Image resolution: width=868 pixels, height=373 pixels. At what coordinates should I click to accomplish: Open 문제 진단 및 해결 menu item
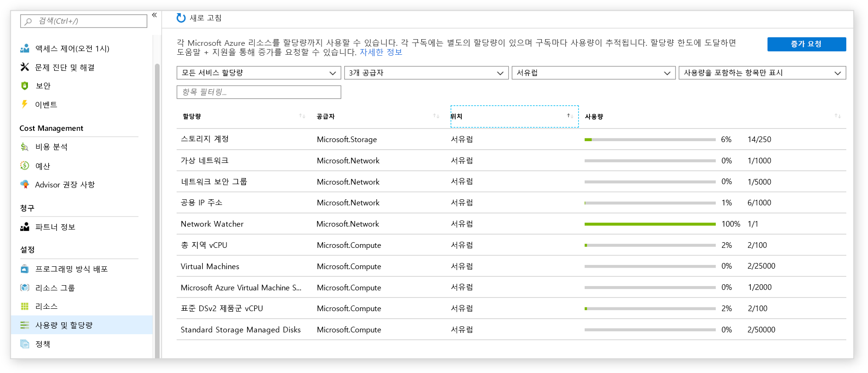[x=65, y=68]
